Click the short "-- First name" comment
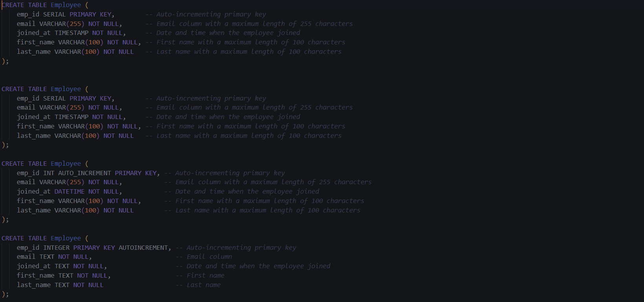644x302 pixels. (x=199, y=276)
